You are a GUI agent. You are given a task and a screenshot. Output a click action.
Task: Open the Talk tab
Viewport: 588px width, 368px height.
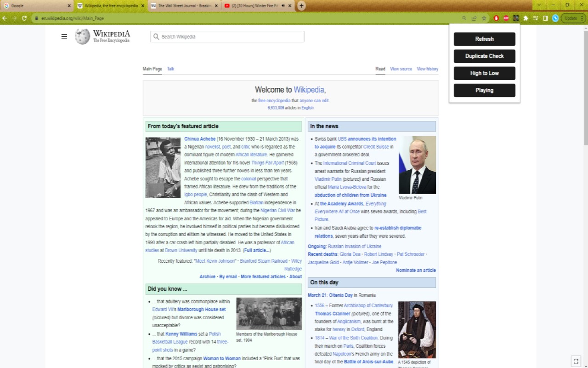[x=170, y=69]
